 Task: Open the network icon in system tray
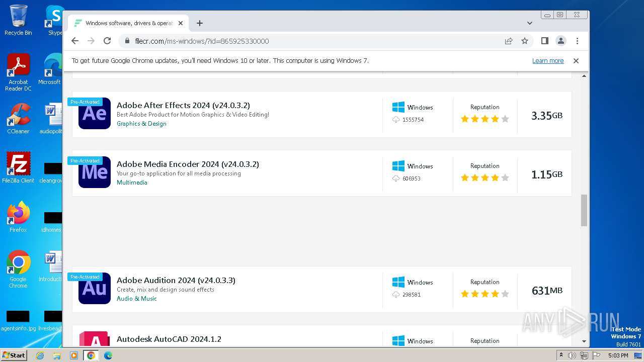click(584, 355)
